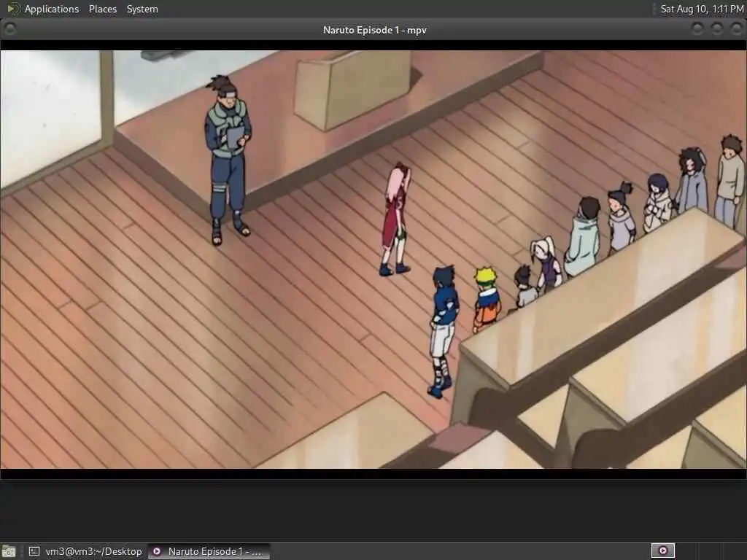Viewport: 747px width, 560px height.
Task: Click the date and time clock
Action: pyautogui.click(x=702, y=9)
